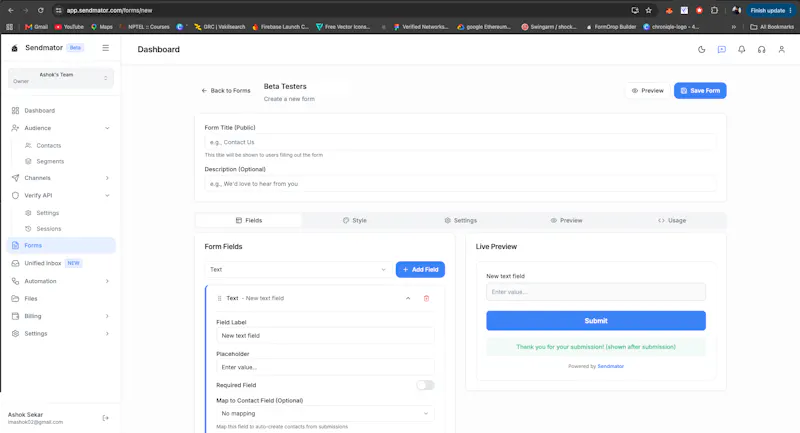The image size is (800, 433).
Task: Switch to the form Settings tab
Action: [x=460, y=220]
